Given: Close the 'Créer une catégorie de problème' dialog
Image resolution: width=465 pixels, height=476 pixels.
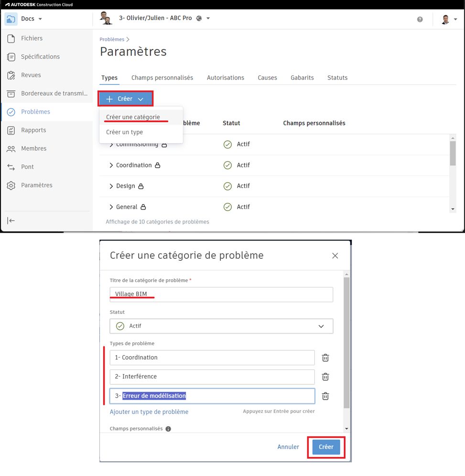Looking at the screenshot, I should pyautogui.click(x=335, y=256).
